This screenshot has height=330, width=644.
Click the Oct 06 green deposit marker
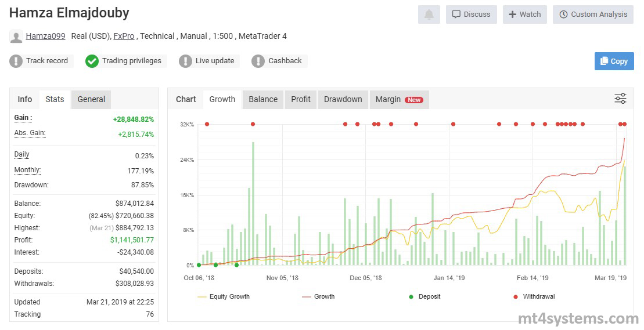tap(199, 265)
